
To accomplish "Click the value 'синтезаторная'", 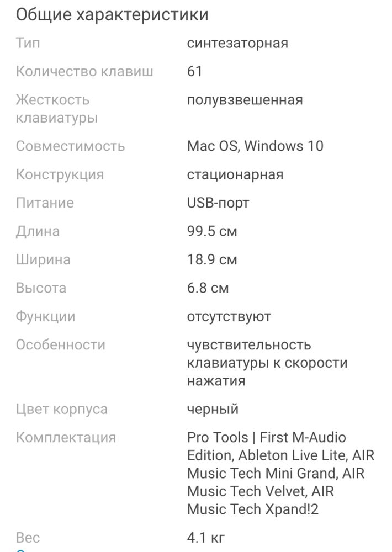I will [237, 43].
